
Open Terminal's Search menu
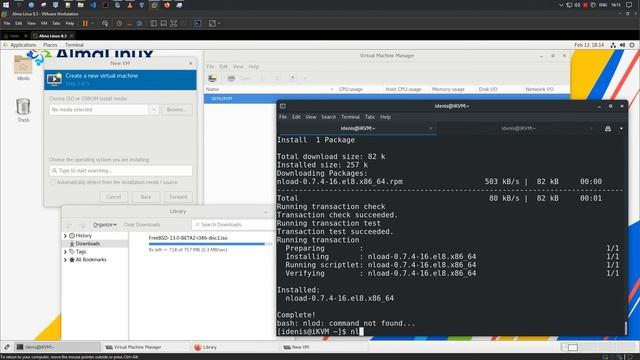pyautogui.click(x=328, y=117)
